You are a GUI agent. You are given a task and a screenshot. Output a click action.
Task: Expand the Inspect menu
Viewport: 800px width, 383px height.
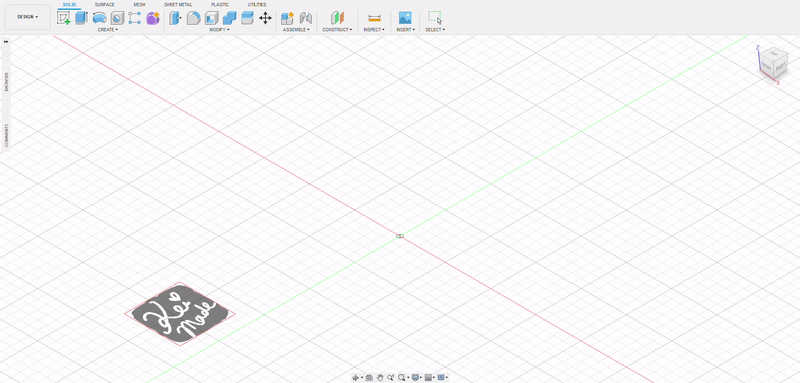[374, 30]
